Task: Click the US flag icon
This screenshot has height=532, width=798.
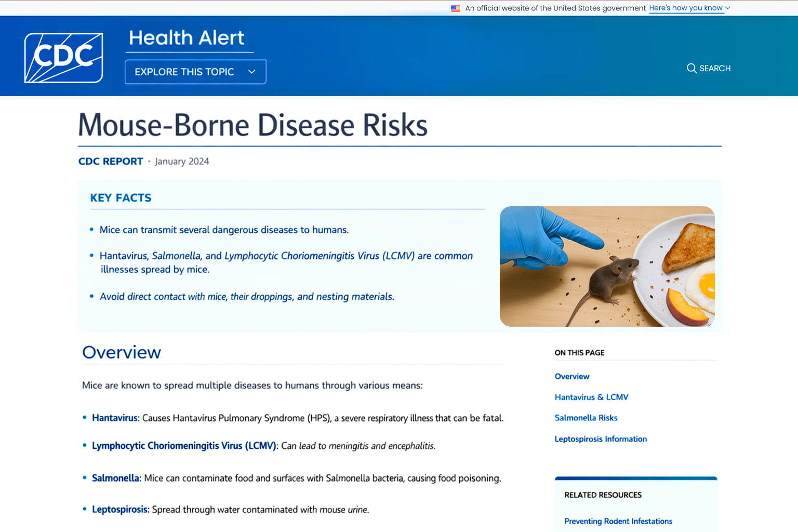Action: coord(456,8)
